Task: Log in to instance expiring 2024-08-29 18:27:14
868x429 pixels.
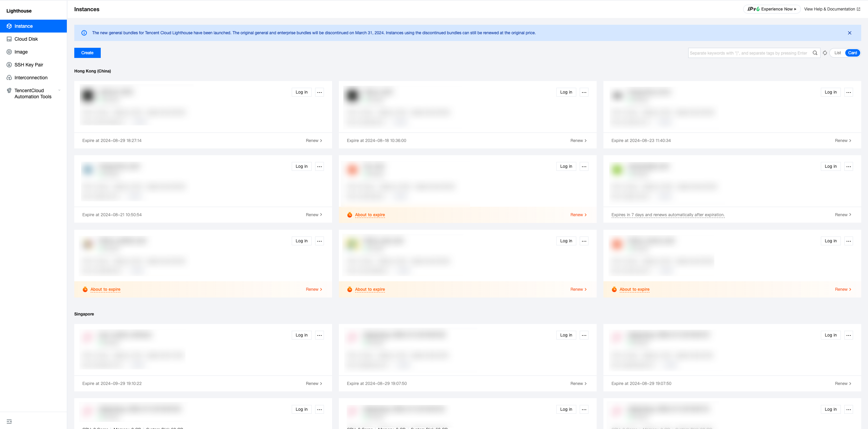Action: tap(302, 92)
